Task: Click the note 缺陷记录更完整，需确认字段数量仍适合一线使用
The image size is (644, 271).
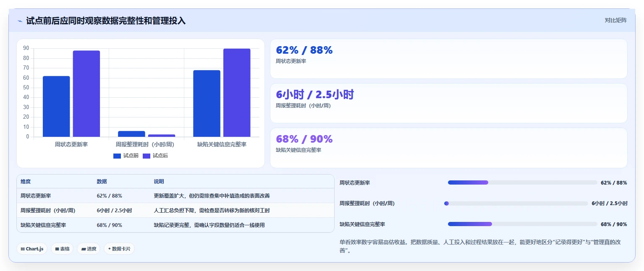Action: pos(209,225)
